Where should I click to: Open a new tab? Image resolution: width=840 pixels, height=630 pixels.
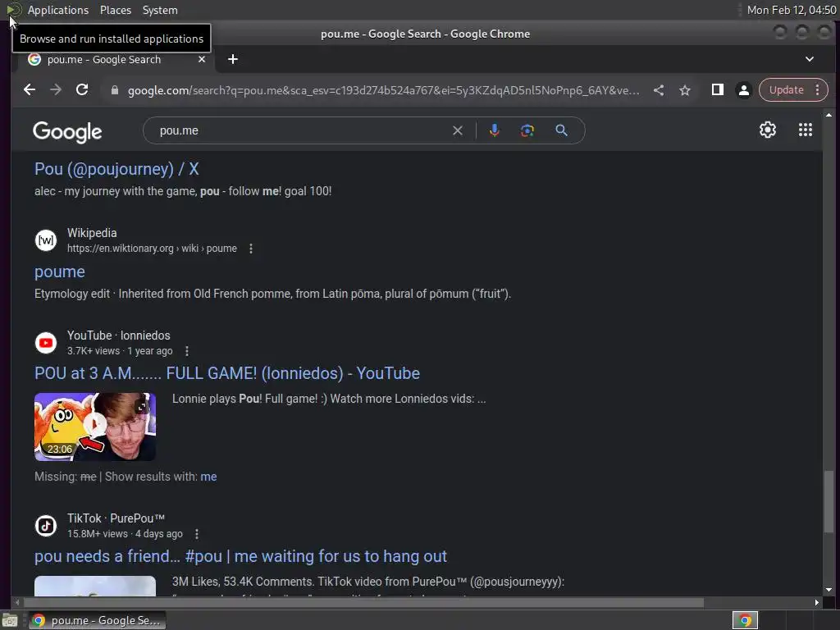point(232,59)
